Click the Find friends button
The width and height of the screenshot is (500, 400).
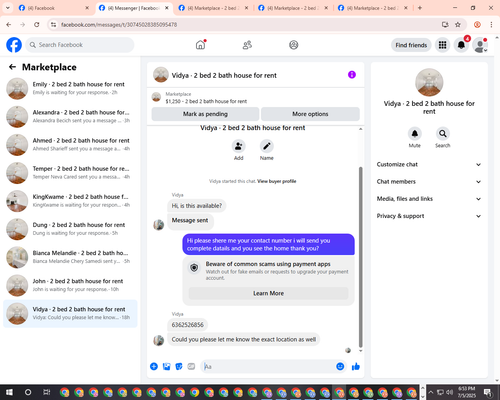click(x=411, y=45)
